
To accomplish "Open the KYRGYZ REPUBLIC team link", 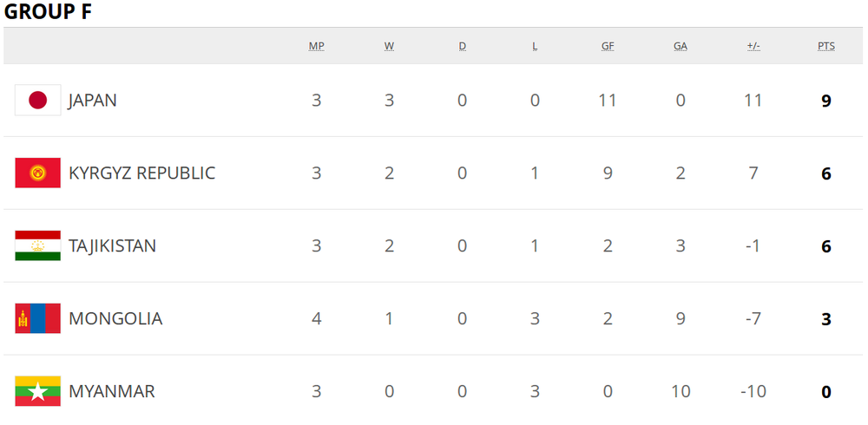I will pyautogui.click(x=141, y=173).
